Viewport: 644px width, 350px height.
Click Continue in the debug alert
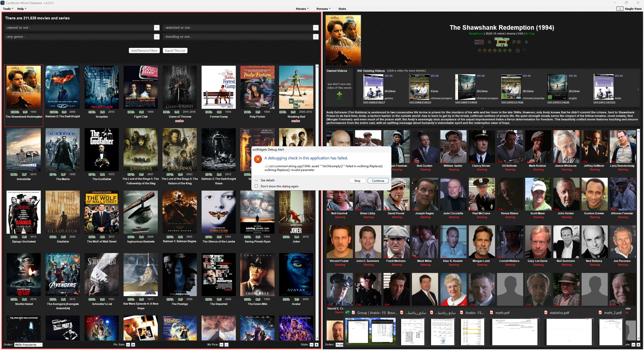click(x=378, y=181)
